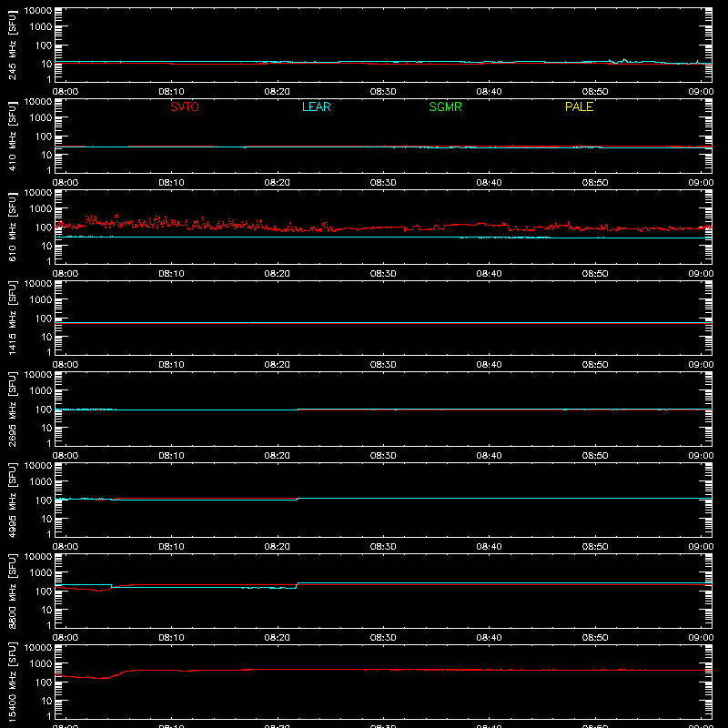728x728 pixels.
Task: Click 09:00 time label under 2695 MHz plot
Action: tap(701, 456)
